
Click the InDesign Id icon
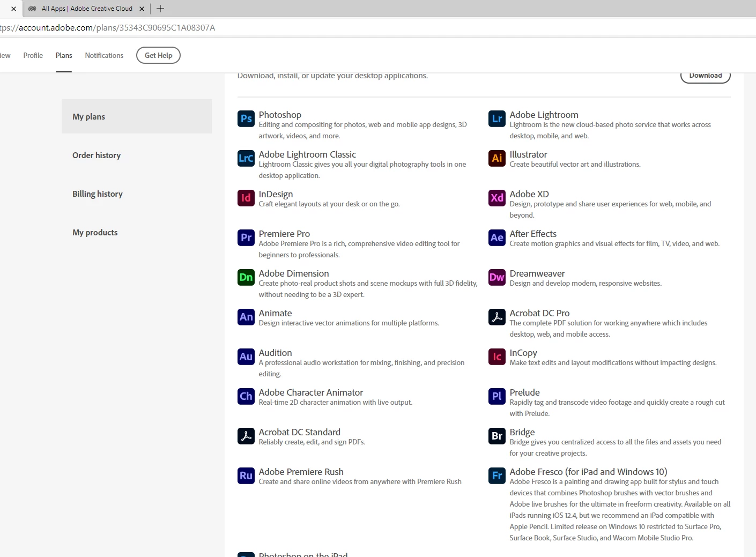tap(246, 198)
